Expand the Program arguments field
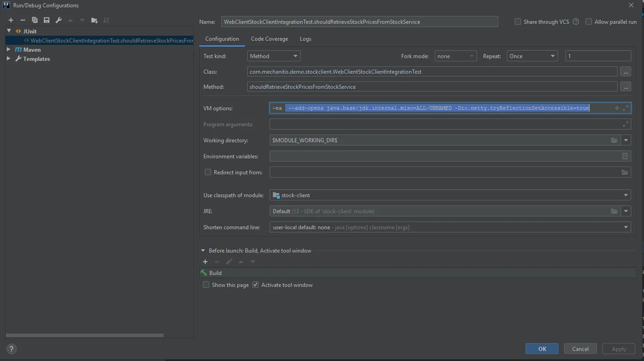The image size is (644, 361). pyautogui.click(x=625, y=124)
